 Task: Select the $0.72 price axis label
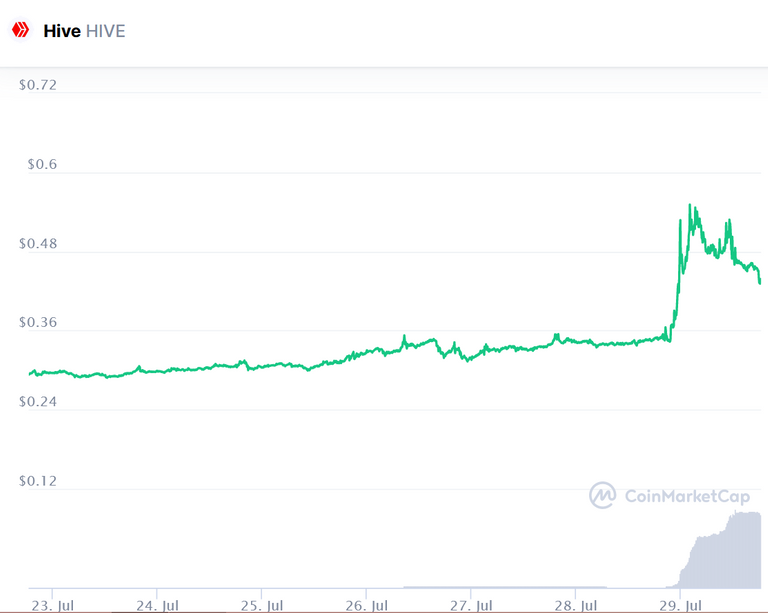click(x=38, y=85)
